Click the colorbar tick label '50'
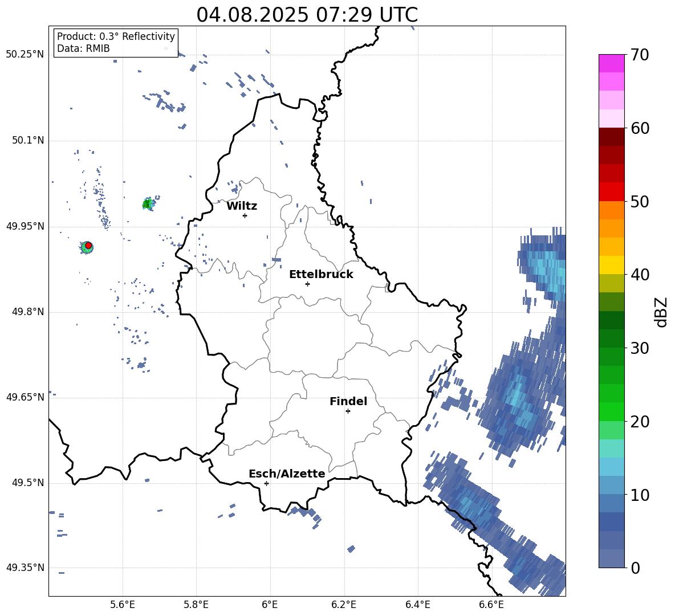This screenshot has height=616, width=675. click(640, 201)
